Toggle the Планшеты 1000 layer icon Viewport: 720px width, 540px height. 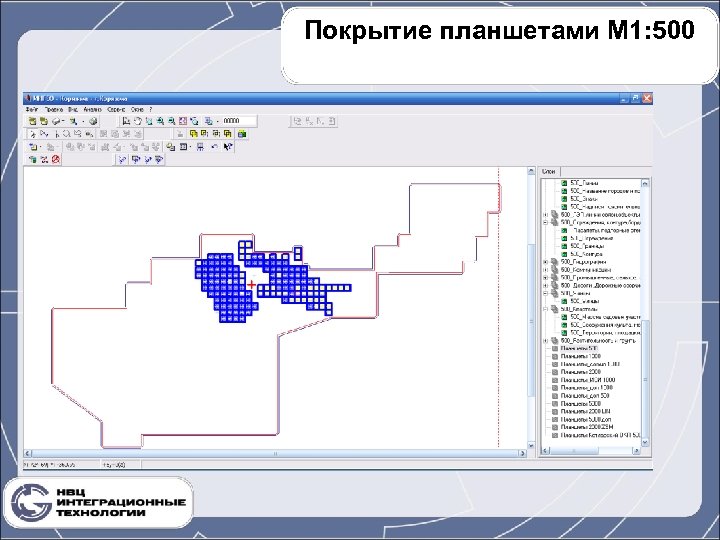tap(554, 356)
